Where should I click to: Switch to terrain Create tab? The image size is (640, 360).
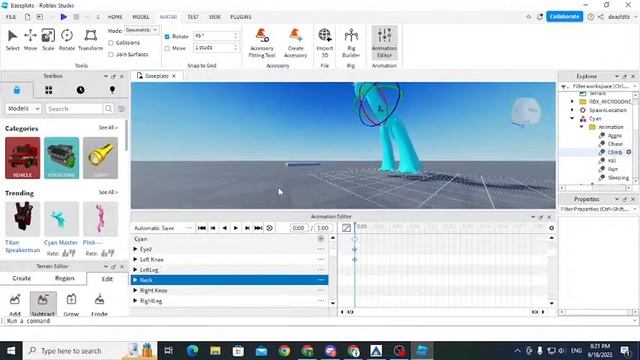(22, 278)
